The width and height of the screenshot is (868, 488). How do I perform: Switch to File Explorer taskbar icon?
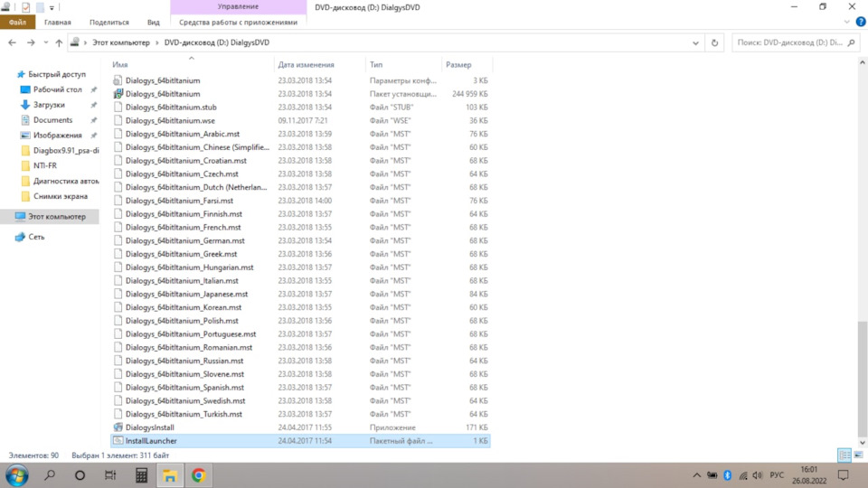tap(169, 475)
